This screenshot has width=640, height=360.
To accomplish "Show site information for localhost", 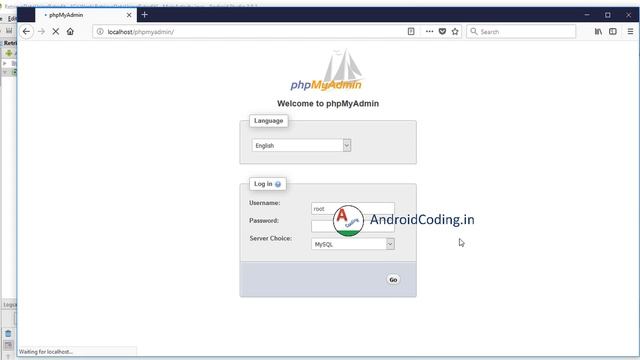I will pyautogui.click(x=100, y=31).
